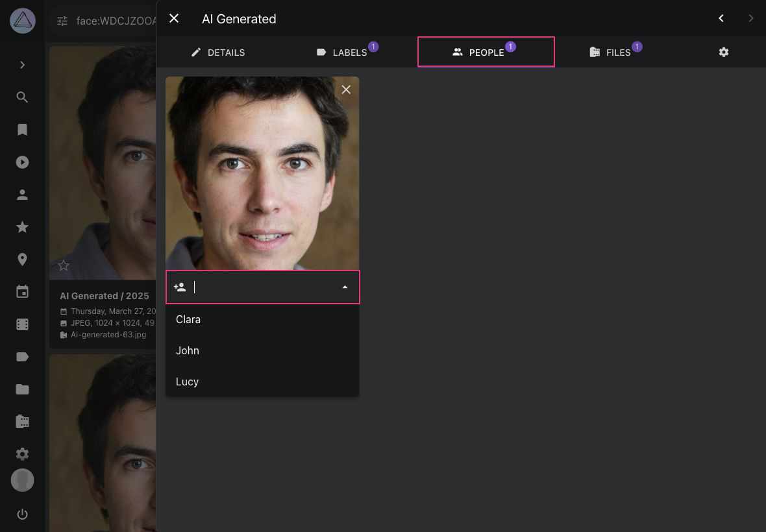Toggle the favorite star on the photo thumbnail

pyautogui.click(x=63, y=265)
